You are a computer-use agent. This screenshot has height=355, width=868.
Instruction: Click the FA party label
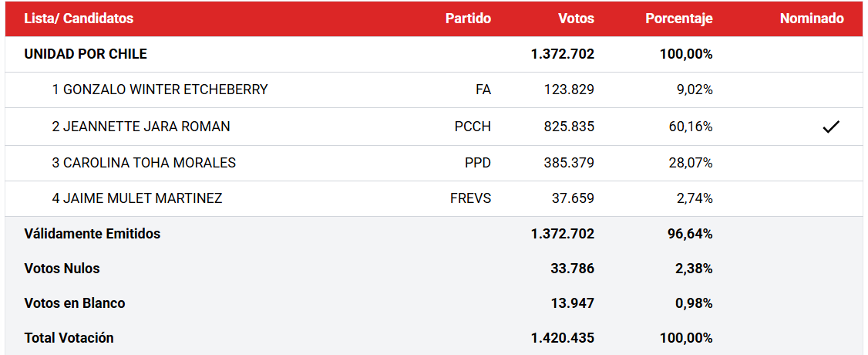(483, 90)
